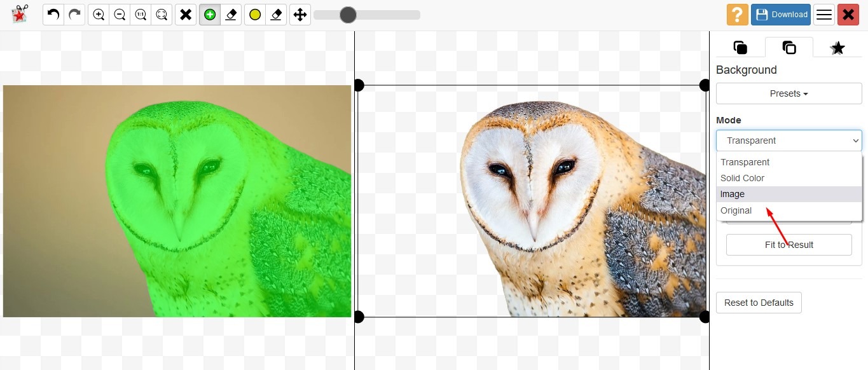The width and height of the screenshot is (868, 370).
Task: Click the blue Download button
Action: pyautogui.click(x=781, y=15)
